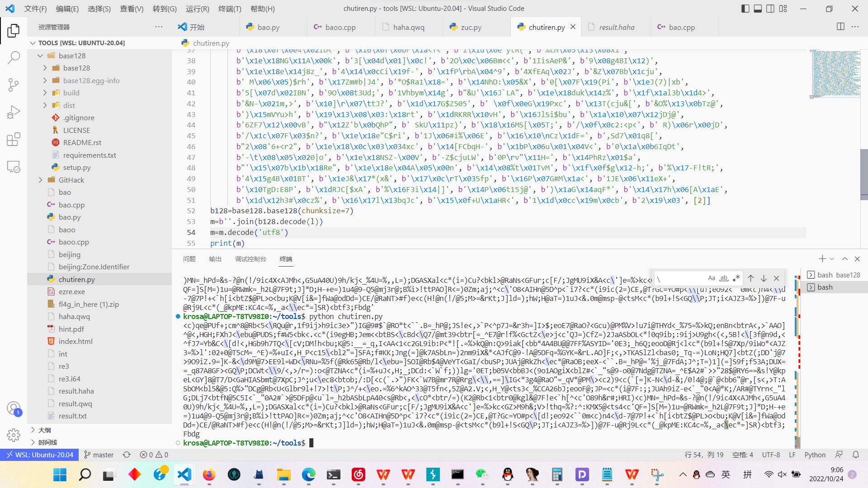Toggle primary side bar layout button
The width and height of the screenshot is (868, 488).
(745, 9)
